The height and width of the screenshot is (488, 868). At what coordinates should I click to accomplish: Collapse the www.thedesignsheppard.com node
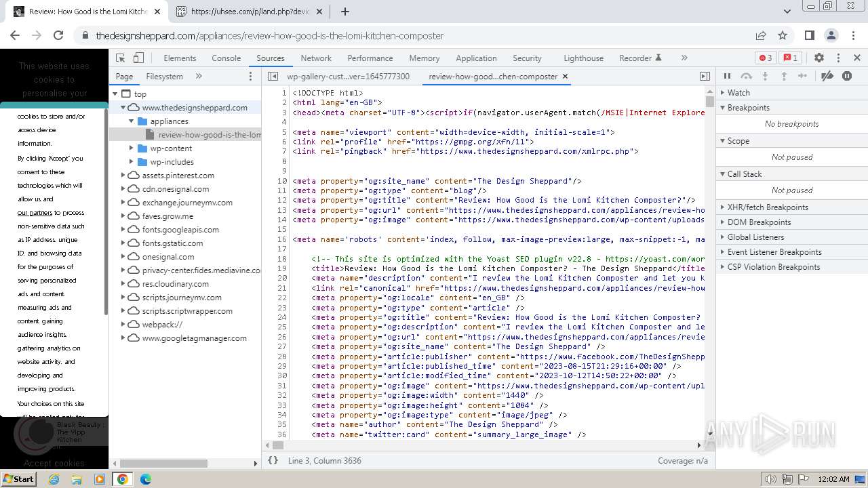click(123, 108)
